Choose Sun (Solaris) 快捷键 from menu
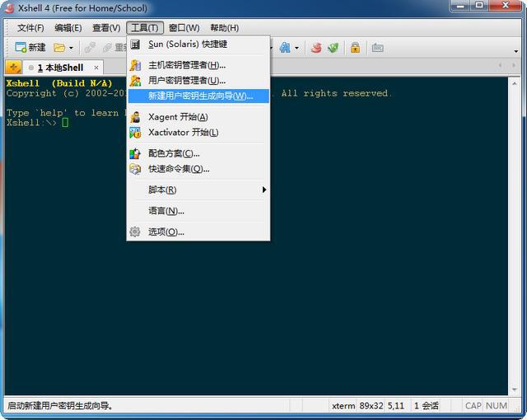 point(187,44)
